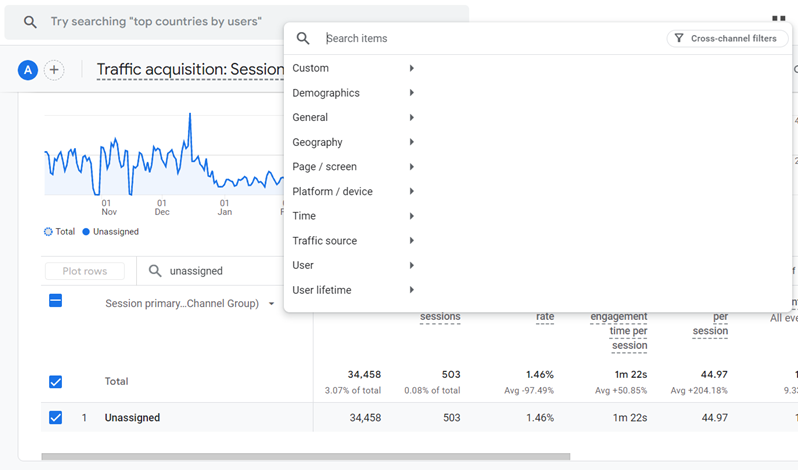The width and height of the screenshot is (798, 470).
Task: Open the User menu category
Action: (x=303, y=266)
